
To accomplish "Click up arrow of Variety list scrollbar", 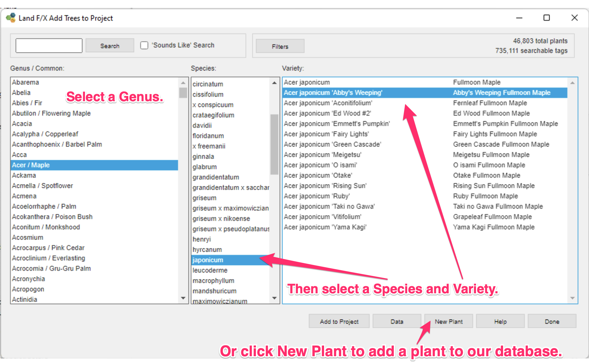I will (572, 83).
